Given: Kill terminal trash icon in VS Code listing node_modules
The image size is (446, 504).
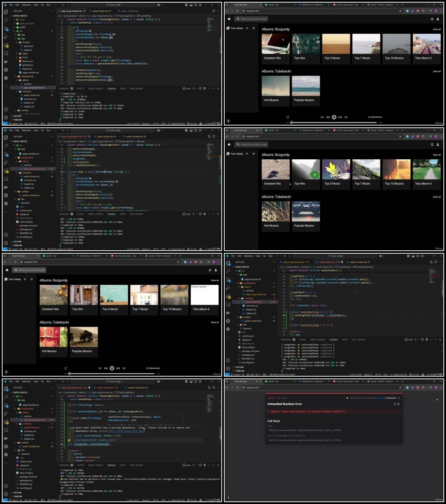Looking at the screenshot, I should [204, 88].
